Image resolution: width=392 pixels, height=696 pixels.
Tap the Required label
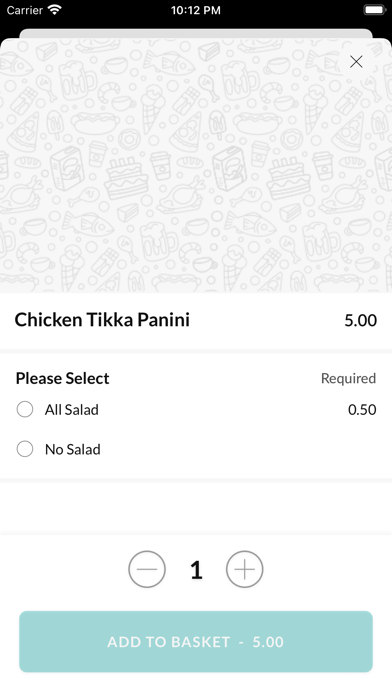click(348, 378)
